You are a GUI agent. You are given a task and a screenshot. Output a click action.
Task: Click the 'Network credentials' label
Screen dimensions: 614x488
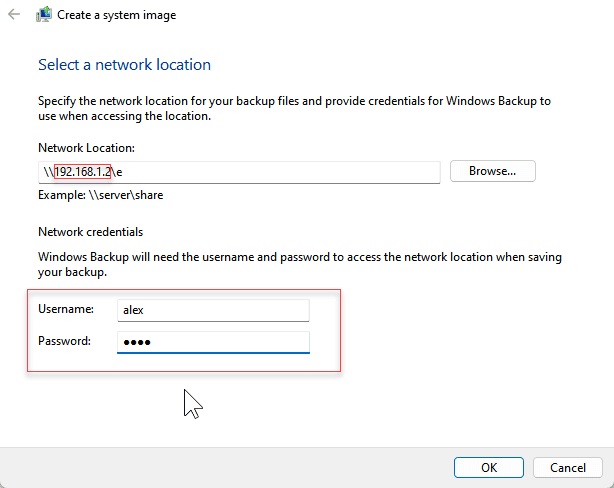pos(90,232)
